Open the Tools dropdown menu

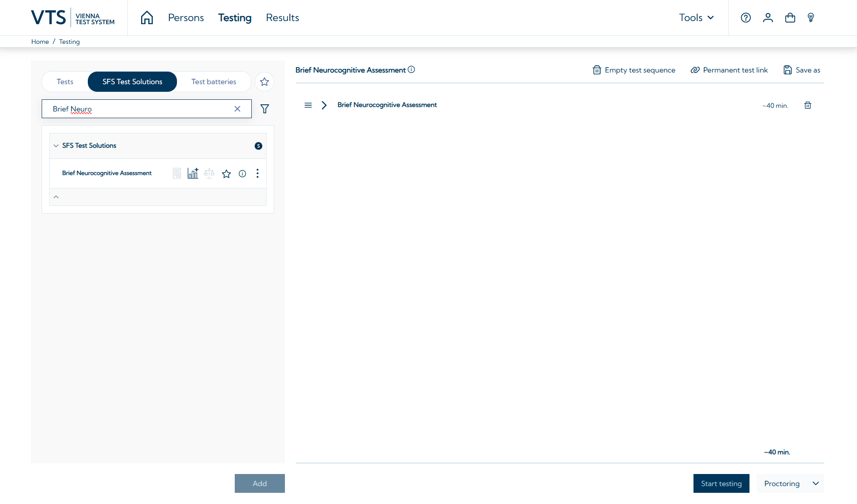click(x=696, y=17)
